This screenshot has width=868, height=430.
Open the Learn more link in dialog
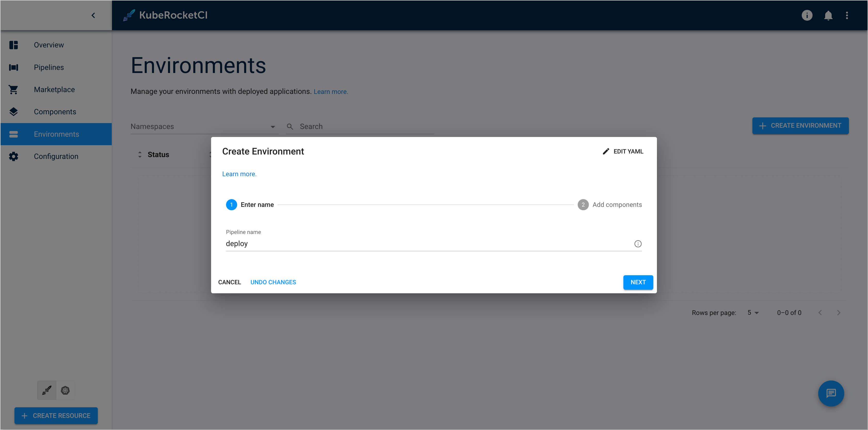pos(239,174)
